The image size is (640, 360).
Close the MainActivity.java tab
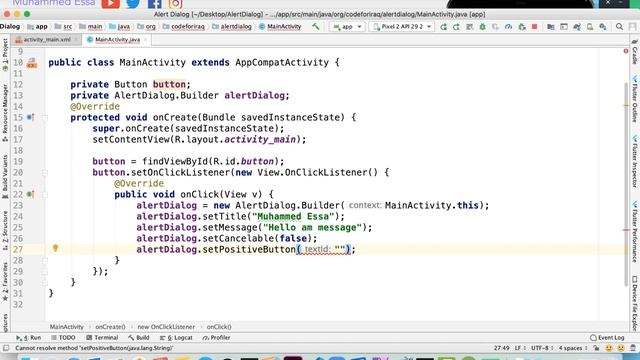[145, 40]
